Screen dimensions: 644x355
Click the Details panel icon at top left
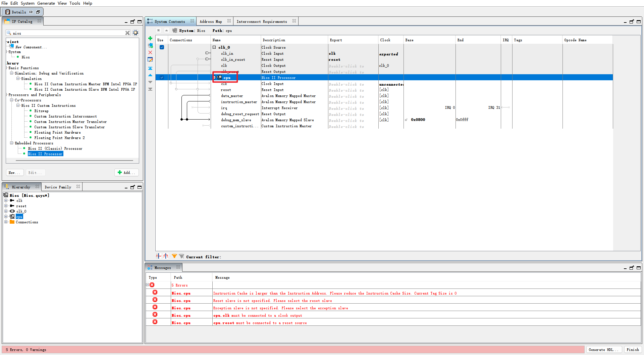pyautogui.click(x=7, y=12)
